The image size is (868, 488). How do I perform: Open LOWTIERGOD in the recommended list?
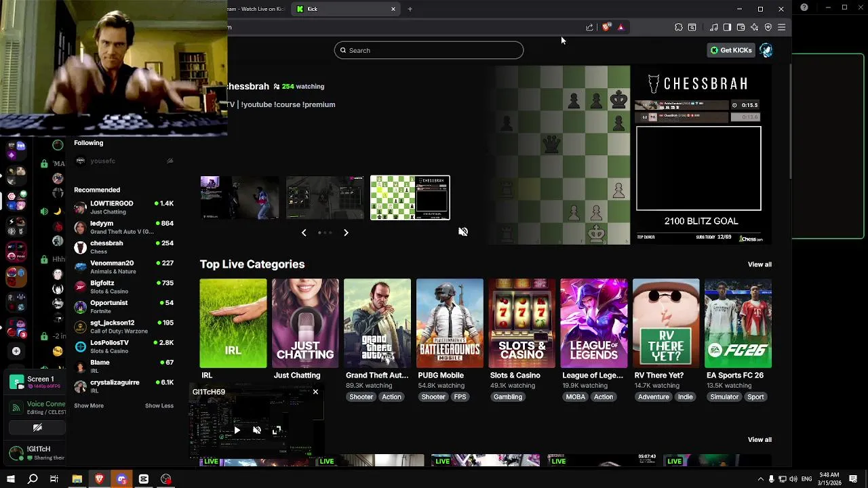(x=123, y=207)
